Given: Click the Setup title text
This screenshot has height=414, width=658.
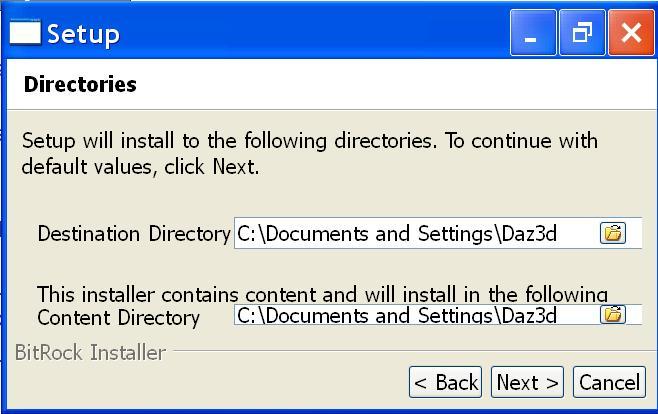Looking at the screenshot, I should (83, 34).
